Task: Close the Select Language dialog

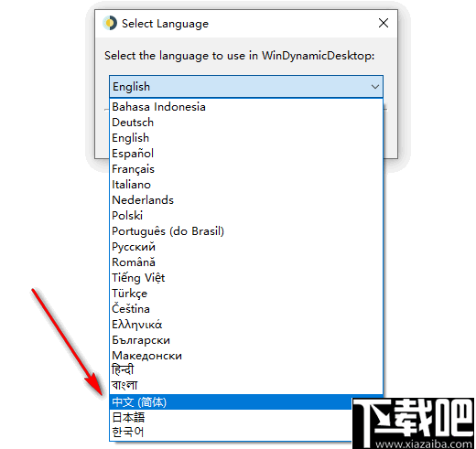Action: 384,23
